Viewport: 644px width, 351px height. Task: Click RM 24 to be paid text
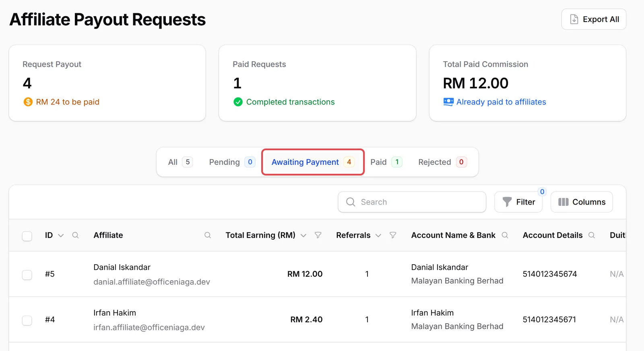point(68,102)
